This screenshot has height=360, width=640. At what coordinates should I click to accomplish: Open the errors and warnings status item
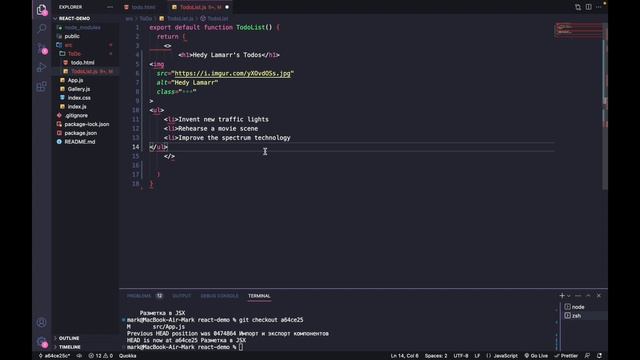(101, 356)
